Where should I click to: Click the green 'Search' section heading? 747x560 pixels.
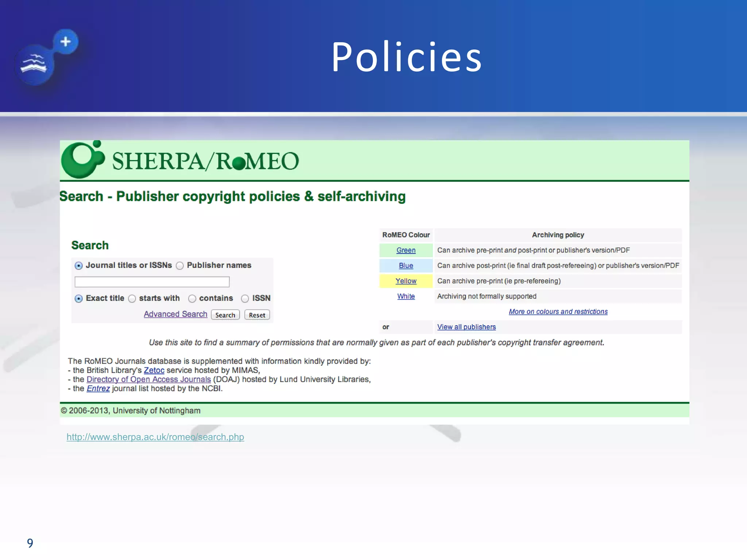(90, 245)
